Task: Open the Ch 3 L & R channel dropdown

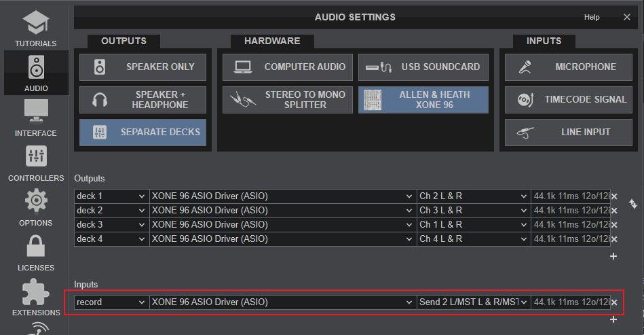Action: coord(473,211)
